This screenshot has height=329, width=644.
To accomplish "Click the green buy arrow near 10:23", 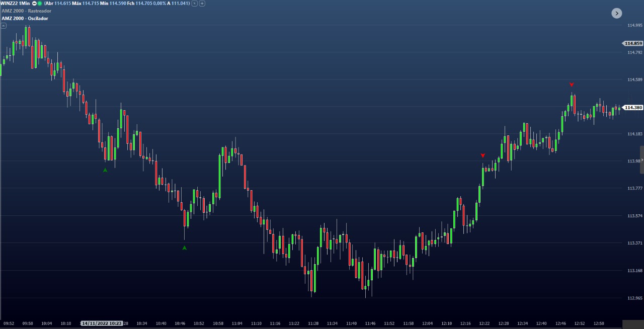I will (105, 170).
